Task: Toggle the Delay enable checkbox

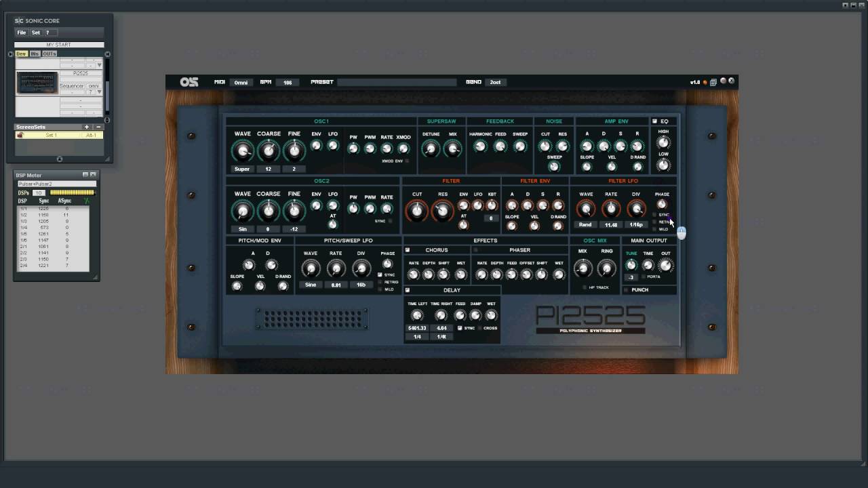Action: (408, 290)
